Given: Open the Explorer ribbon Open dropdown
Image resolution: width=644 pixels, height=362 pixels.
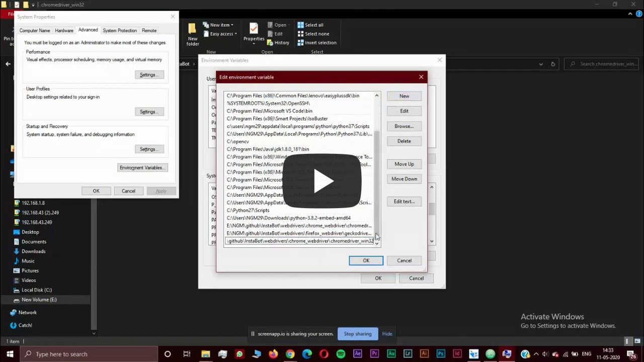Looking at the screenshot, I should pos(278,25).
